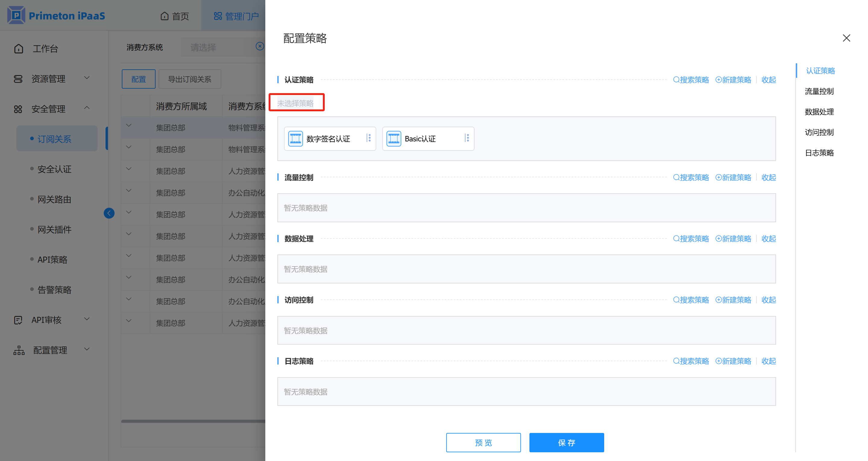This screenshot has height=461, width=868.
Task: Open the 管理门户 top tab
Action: point(236,16)
